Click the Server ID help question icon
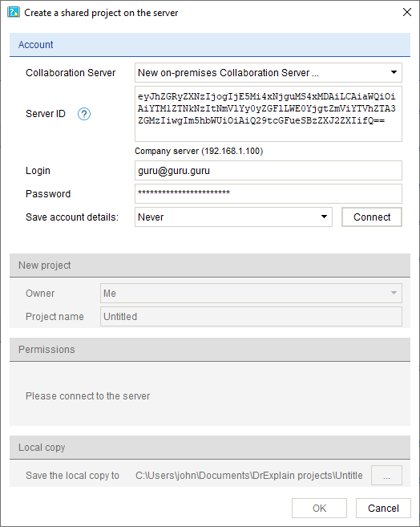The image size is (420, 527). coord(84,114)
